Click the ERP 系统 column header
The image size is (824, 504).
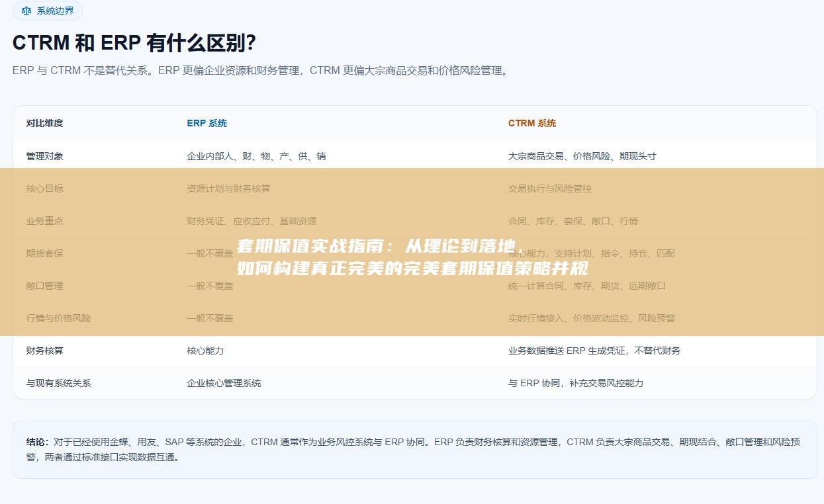[207, 123]
